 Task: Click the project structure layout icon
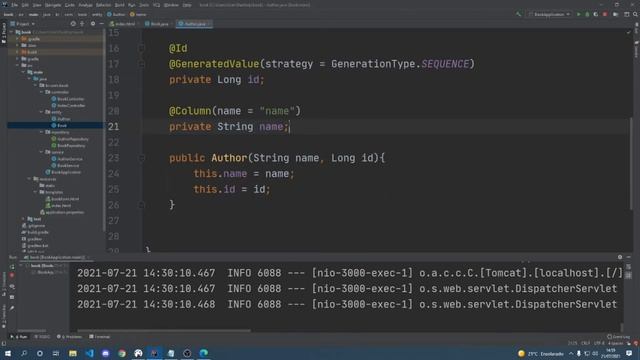click(x=627, y=14)
